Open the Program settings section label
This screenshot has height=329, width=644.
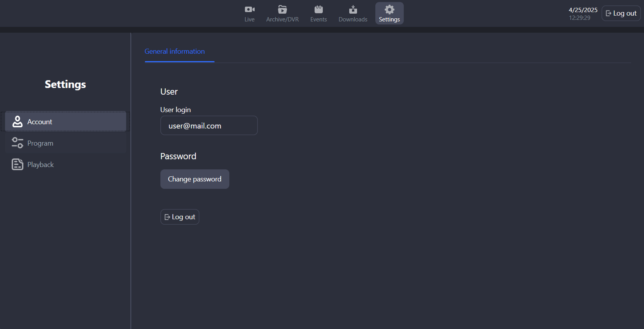[x=40, y=143]
